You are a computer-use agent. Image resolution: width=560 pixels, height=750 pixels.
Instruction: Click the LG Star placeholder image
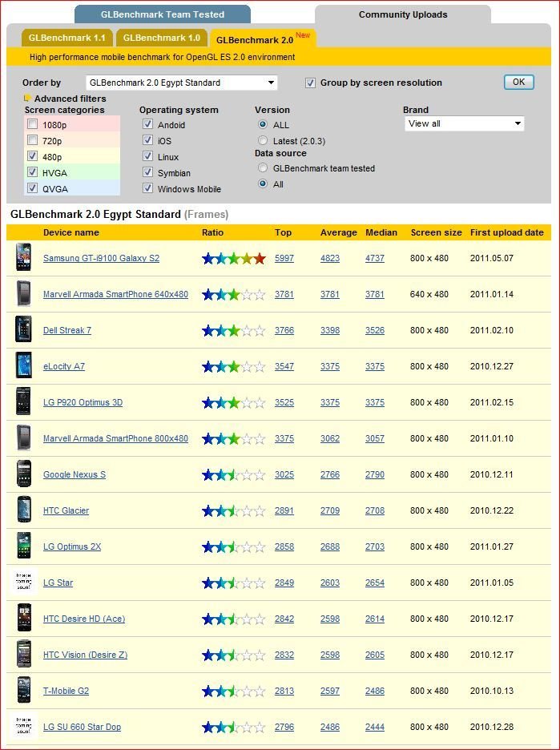pyautogui.click(x=23, y=582)
